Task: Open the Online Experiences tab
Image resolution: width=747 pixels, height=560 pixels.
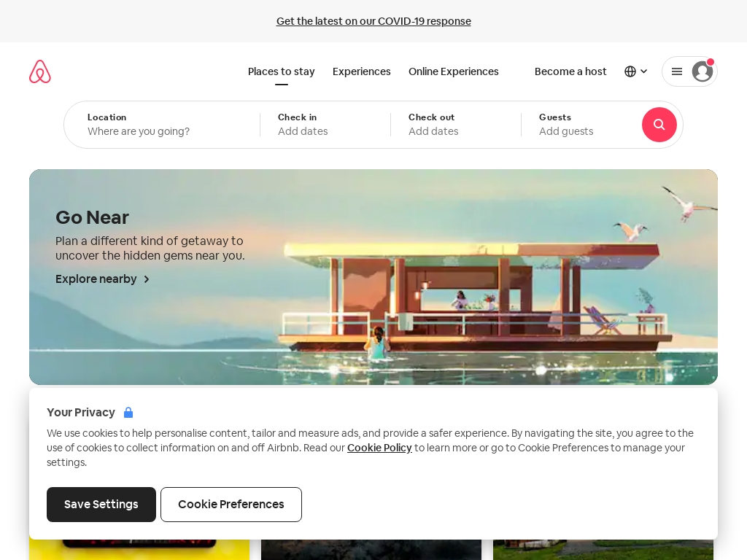Action: tap(454, 71)
